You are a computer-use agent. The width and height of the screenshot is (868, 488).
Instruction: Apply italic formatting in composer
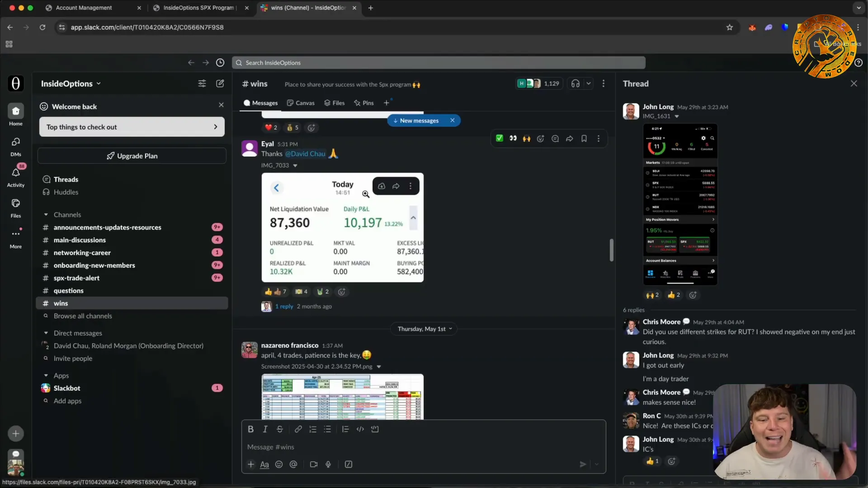[x=265, y=429]
